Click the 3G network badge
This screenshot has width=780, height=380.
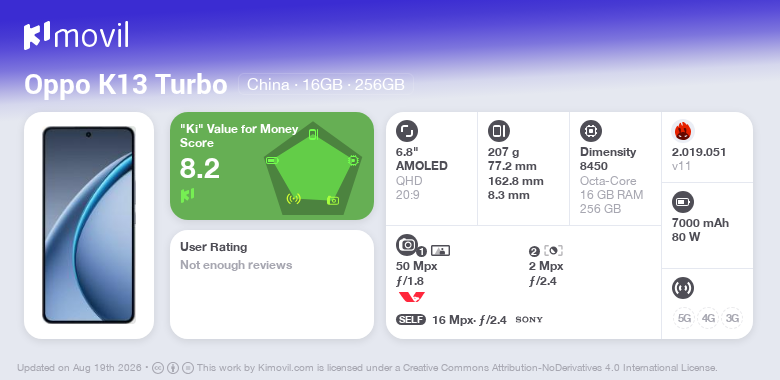pos(732,318)
